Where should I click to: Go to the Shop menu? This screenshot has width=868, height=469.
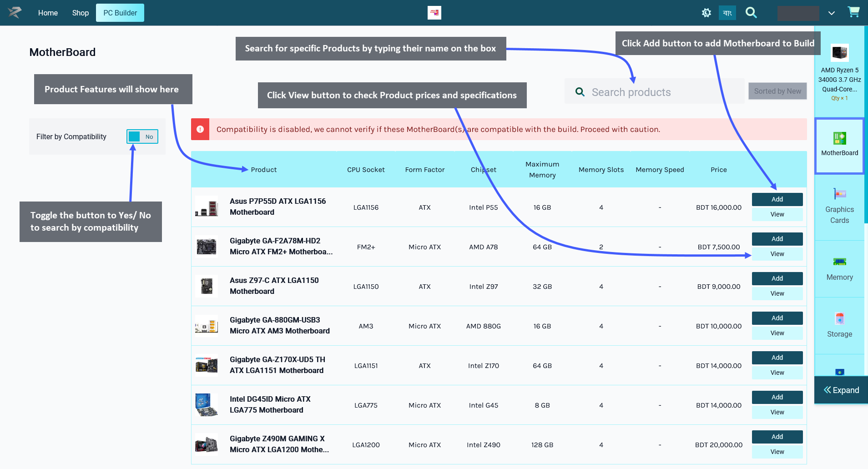coord(80,13)
